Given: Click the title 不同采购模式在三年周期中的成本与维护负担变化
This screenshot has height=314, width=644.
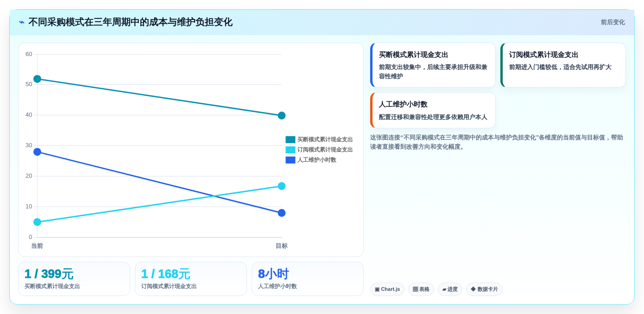Looking at the screenshot, I should 130,22.
